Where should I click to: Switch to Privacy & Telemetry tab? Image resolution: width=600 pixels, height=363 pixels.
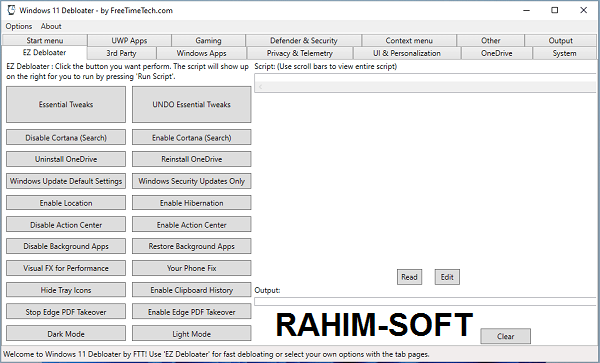pyautogui.click(x=300, y=53)
